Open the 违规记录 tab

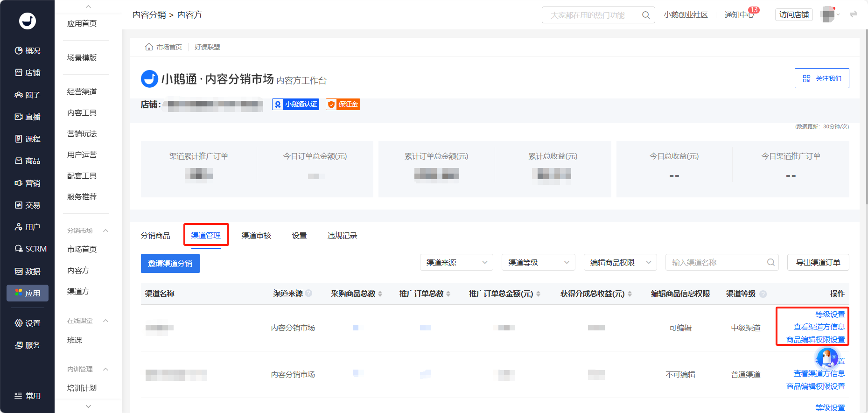coord(342,236)
